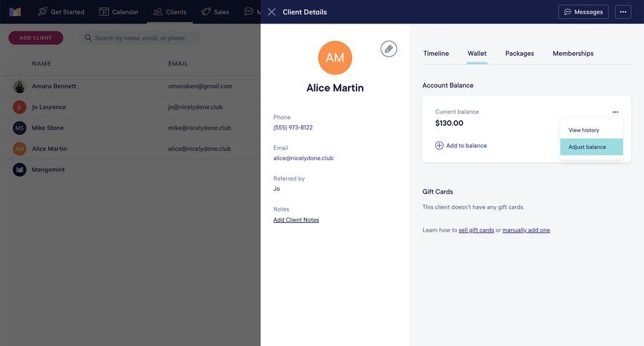Select Alice Martin in the client list
The image size is (644, 346).
coord(130,149)
